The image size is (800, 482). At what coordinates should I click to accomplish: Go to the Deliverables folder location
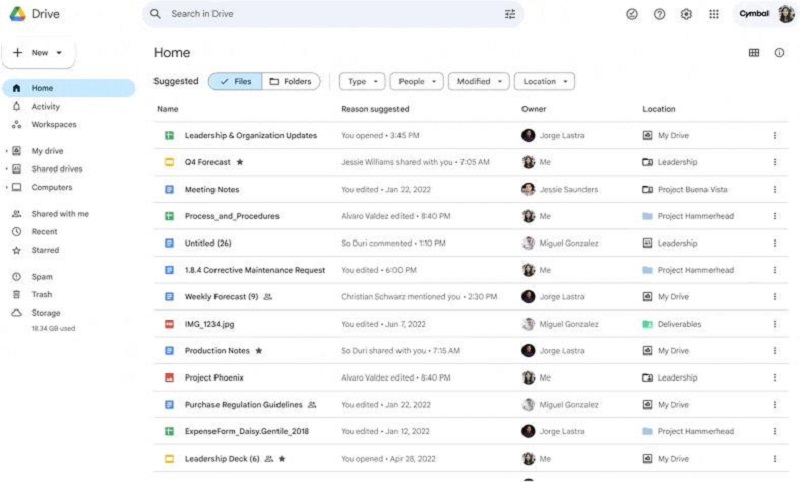[679, 324]
